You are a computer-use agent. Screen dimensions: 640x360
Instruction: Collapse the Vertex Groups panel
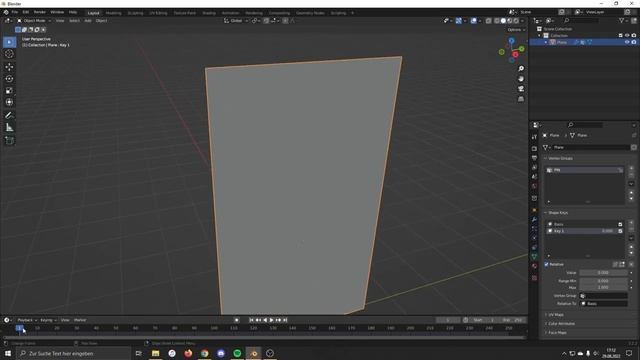point(559,158)
